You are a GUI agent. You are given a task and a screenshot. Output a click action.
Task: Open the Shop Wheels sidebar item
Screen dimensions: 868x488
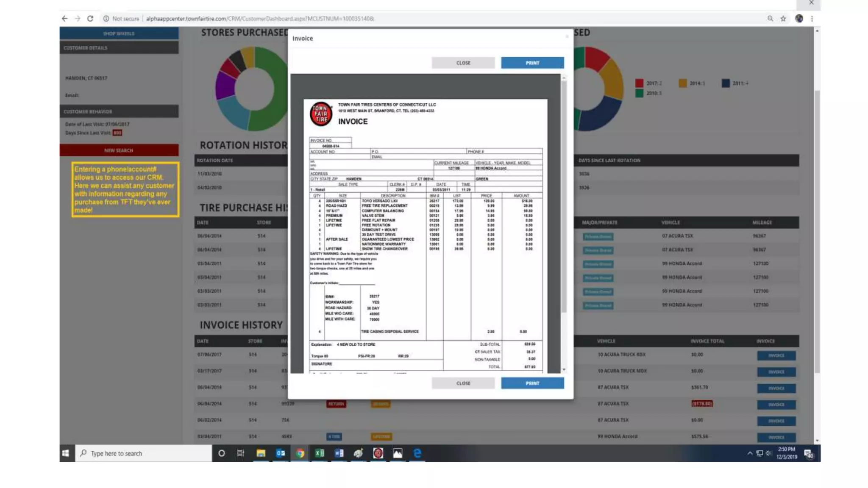click(x=119, y=33)
